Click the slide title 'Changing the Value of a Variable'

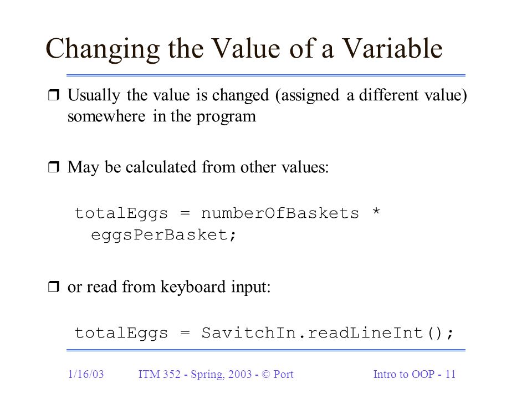(244, 49)
